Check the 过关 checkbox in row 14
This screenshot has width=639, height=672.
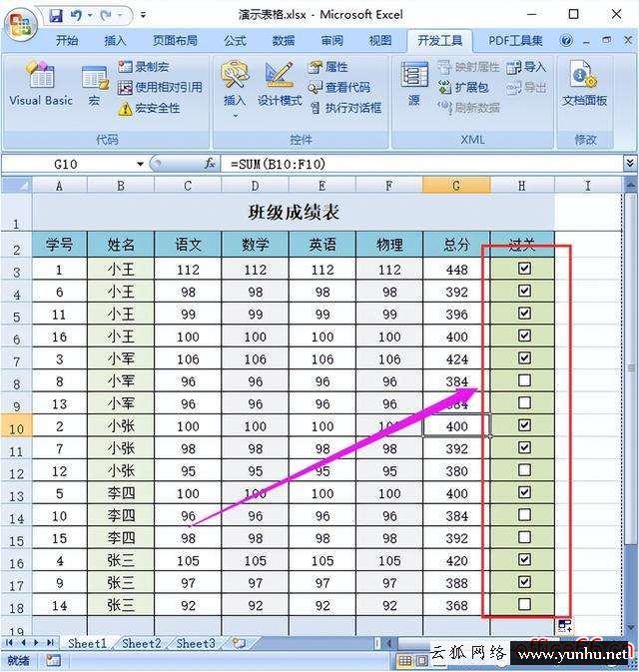coord(524,514)
